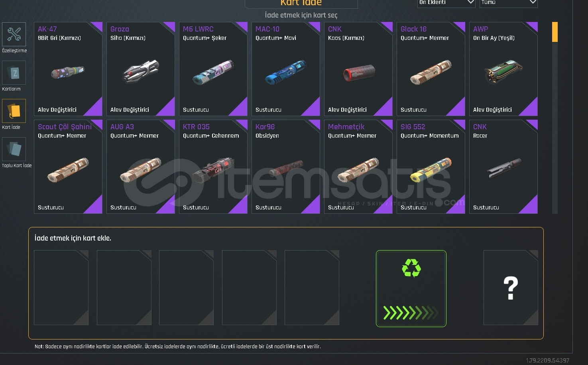Click the question mark result card
The width and height of the screenshot is (588, 365).
click(x=511, y=288)
